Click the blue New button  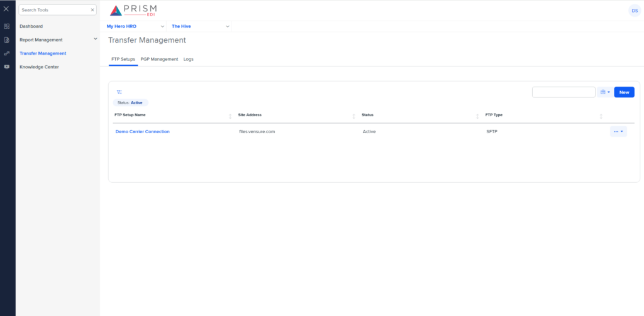(x=624, y=92)
